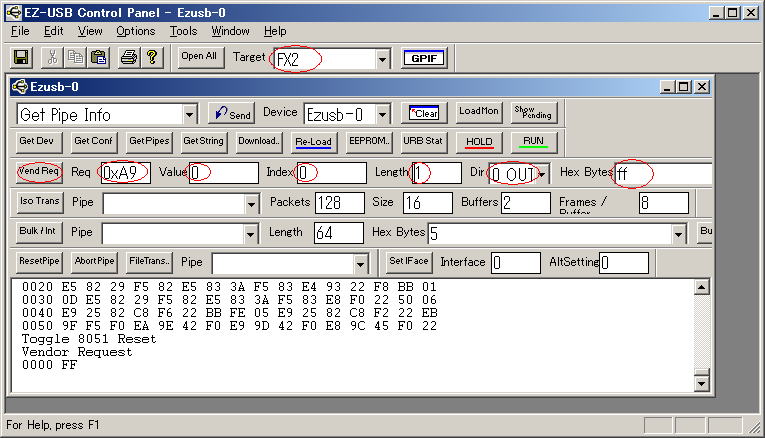Click the FileTrans button

(149, 262)
